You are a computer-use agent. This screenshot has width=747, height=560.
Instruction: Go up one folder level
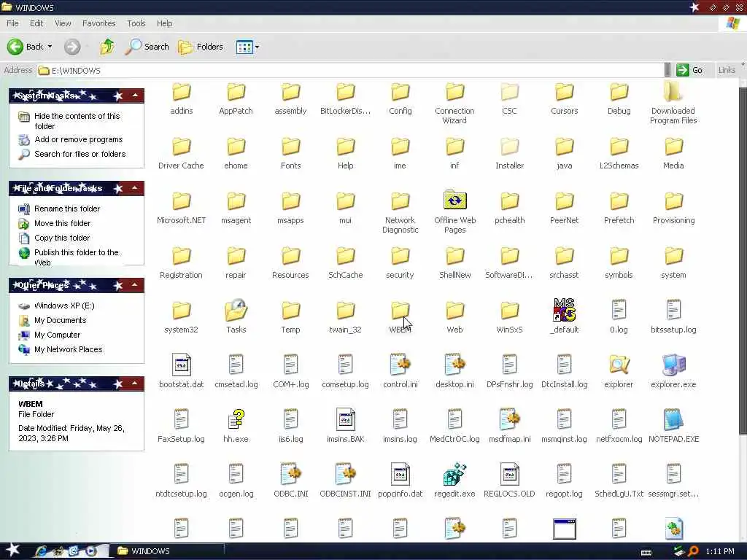107,46
